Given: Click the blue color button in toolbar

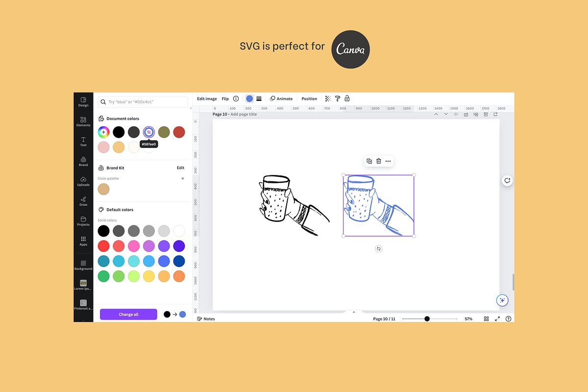Looking at the screenshot, I should pyautogui.click(x=249, y=98).
